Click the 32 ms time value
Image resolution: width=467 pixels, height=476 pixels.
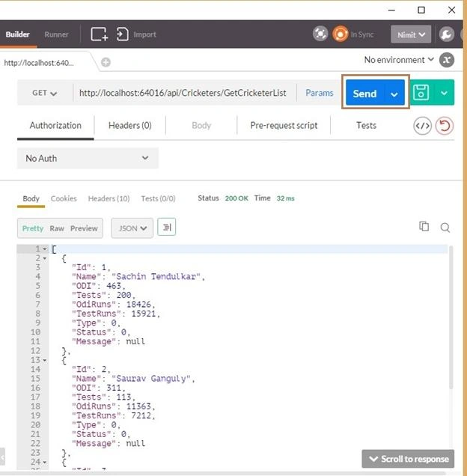coord(285,198)
